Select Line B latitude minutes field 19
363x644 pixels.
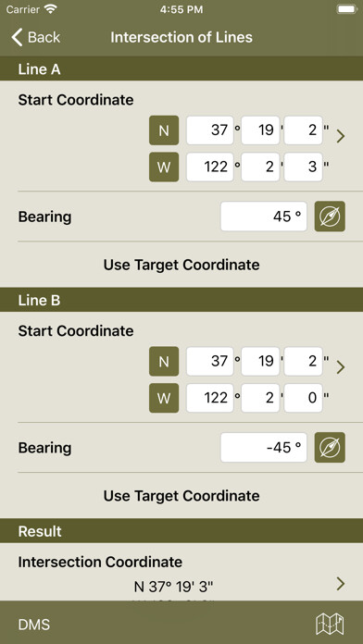[x=260, y=361]
